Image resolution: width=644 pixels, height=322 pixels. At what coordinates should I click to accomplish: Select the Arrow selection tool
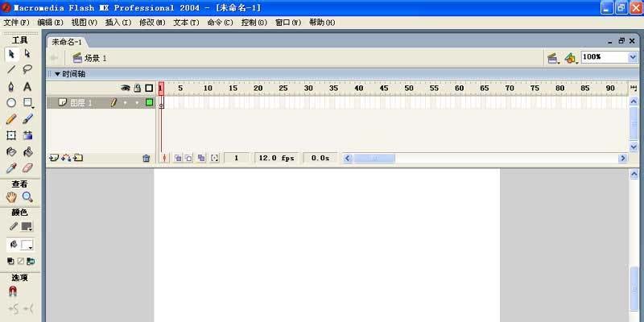(x=11, y=54)
